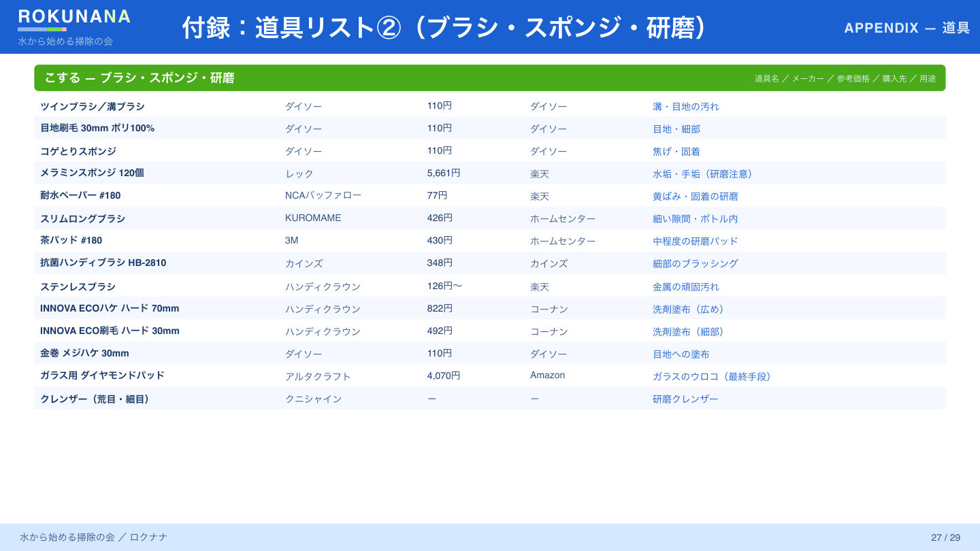Select the ツインブラシ／溝ブラシ row name
The width and height of the screenshot is (980, 551).
coord(93,106)
